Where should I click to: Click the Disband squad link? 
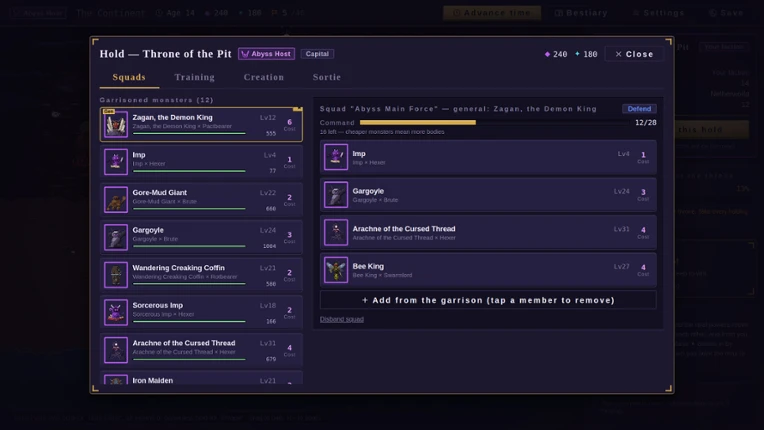342,319
